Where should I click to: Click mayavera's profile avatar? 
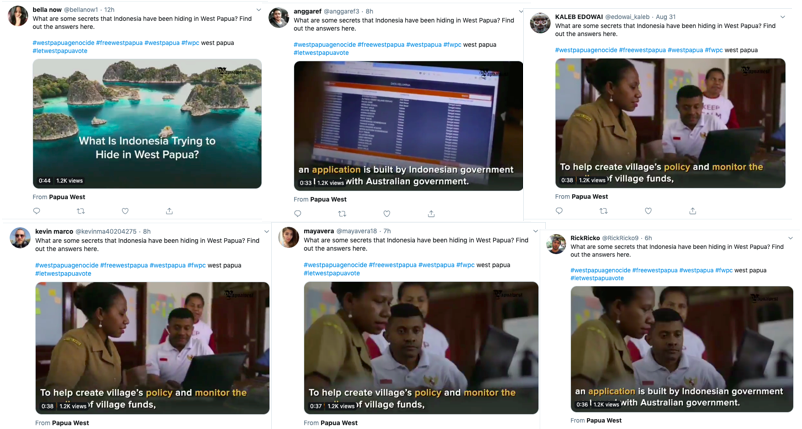pos(288,237)
